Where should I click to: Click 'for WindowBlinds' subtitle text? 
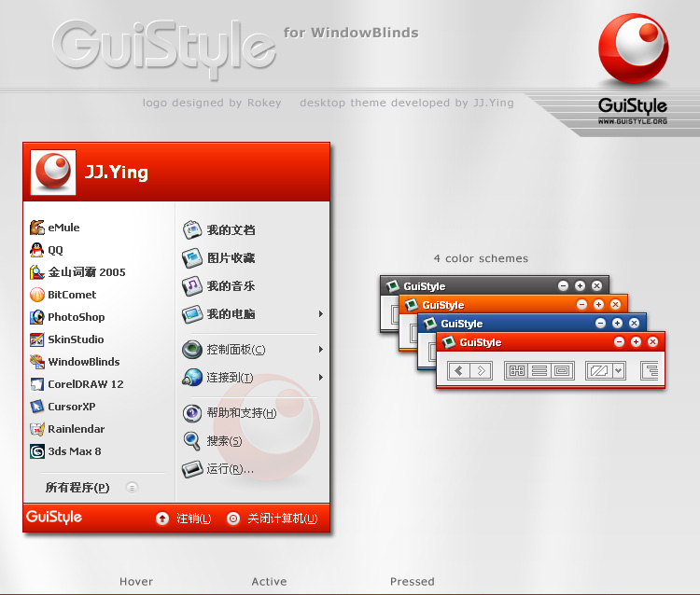click(351, 33)
